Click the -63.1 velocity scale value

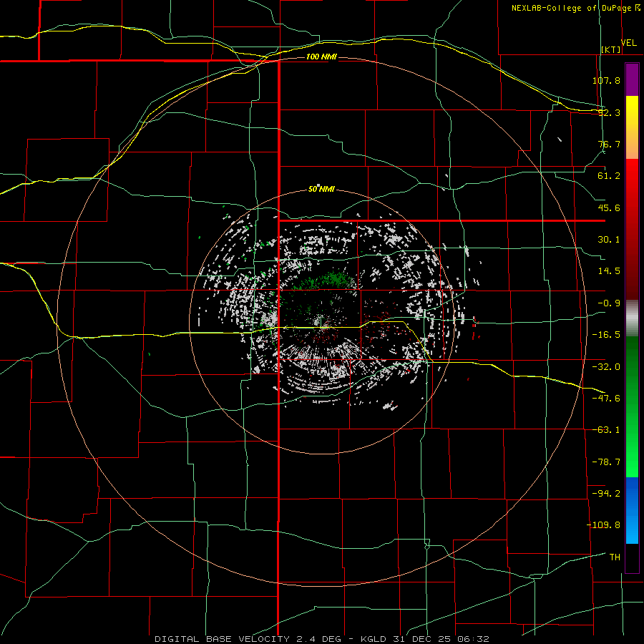[606, 430]
